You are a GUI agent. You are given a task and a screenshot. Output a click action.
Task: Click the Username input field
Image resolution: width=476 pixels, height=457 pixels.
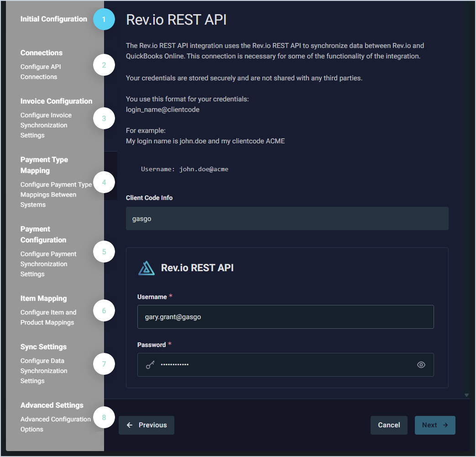point(286,317)
